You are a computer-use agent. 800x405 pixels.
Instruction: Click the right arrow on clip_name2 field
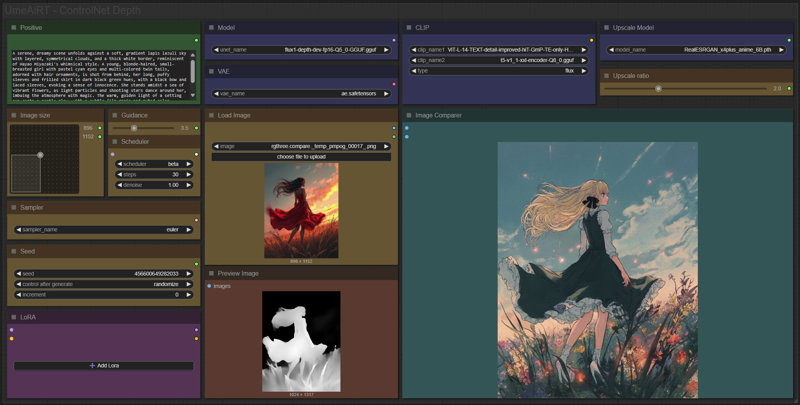click(584, 60)
